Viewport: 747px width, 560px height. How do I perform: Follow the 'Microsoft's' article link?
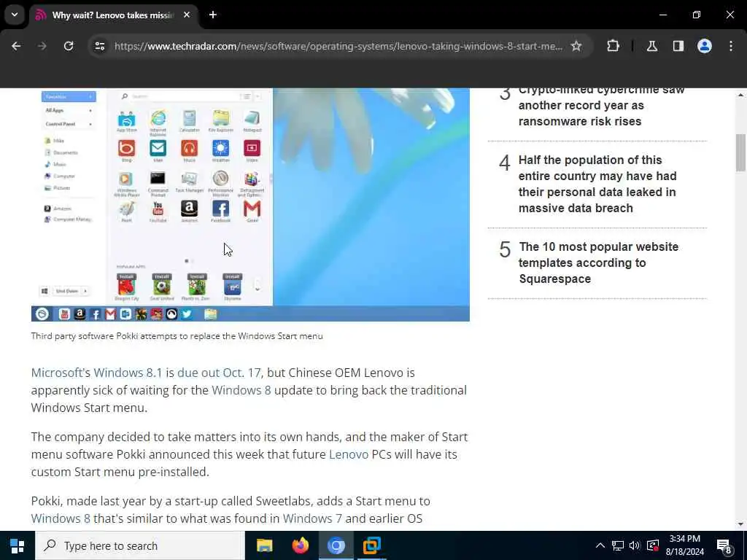click(x=61, y=373)
